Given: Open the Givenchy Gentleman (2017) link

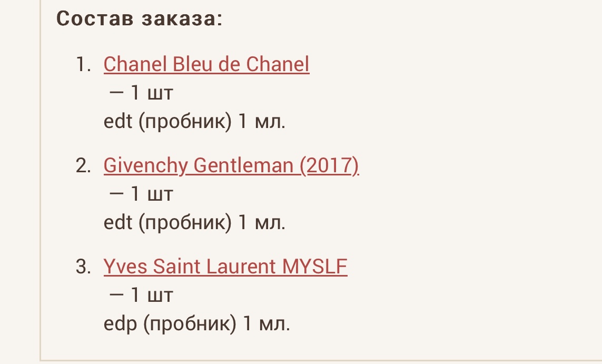Looking at the screenshot, I should (x=231, y=165).
